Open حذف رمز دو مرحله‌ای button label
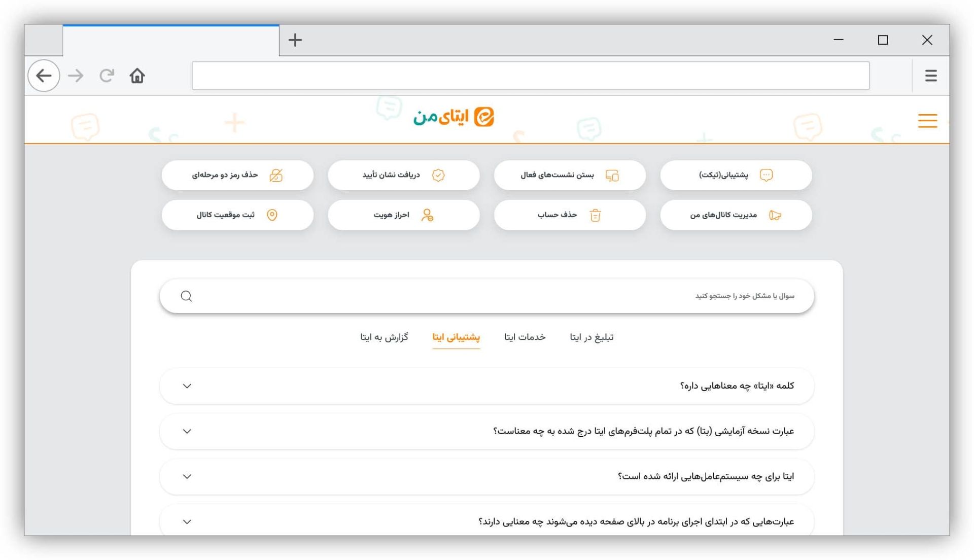Image resolution: width=974 pixels, height=560 pixels. coord(225,175)
